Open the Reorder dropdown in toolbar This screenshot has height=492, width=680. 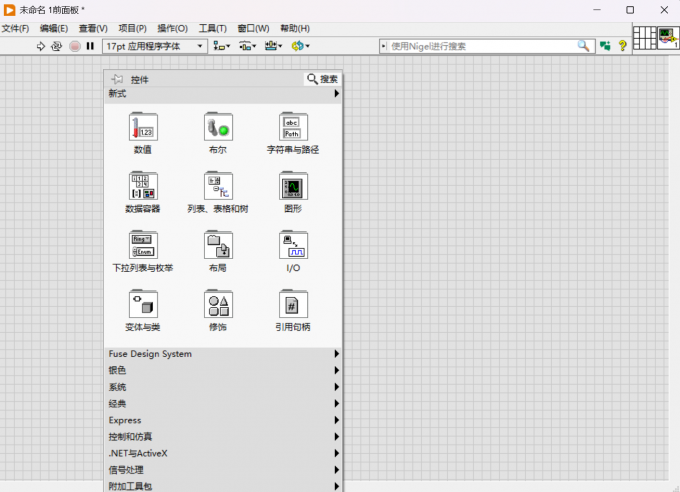tap(301, 46)
